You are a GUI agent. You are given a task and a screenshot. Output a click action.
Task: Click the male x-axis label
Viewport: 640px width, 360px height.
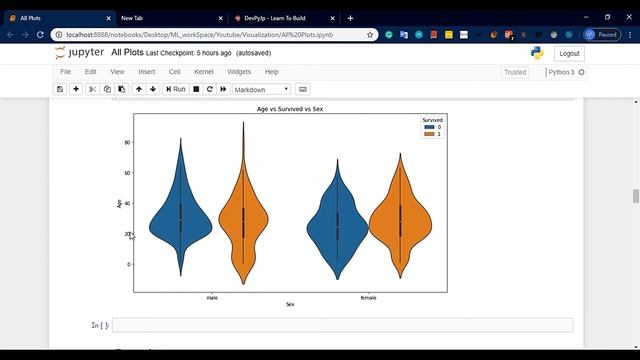tap(212, 298)
